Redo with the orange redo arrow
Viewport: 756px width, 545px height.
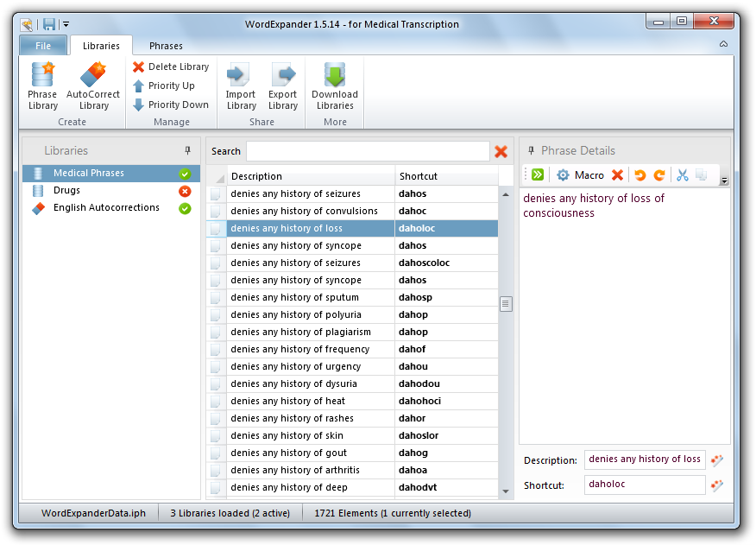click(x=659, y=174)
